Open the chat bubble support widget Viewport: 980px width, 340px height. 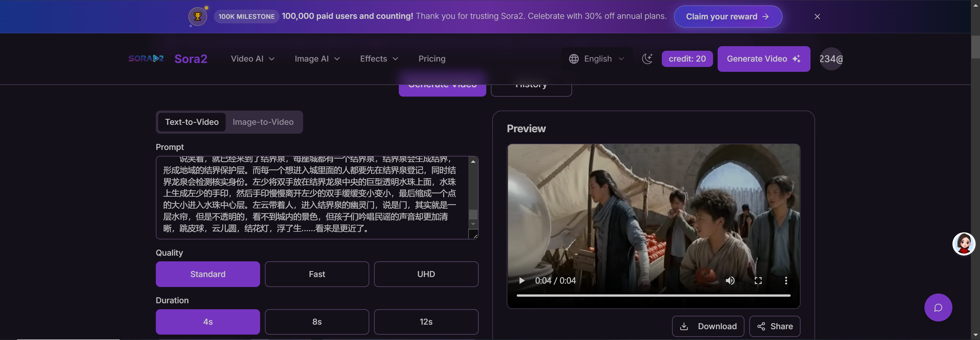pyautogui.click(x=938, y=307)
